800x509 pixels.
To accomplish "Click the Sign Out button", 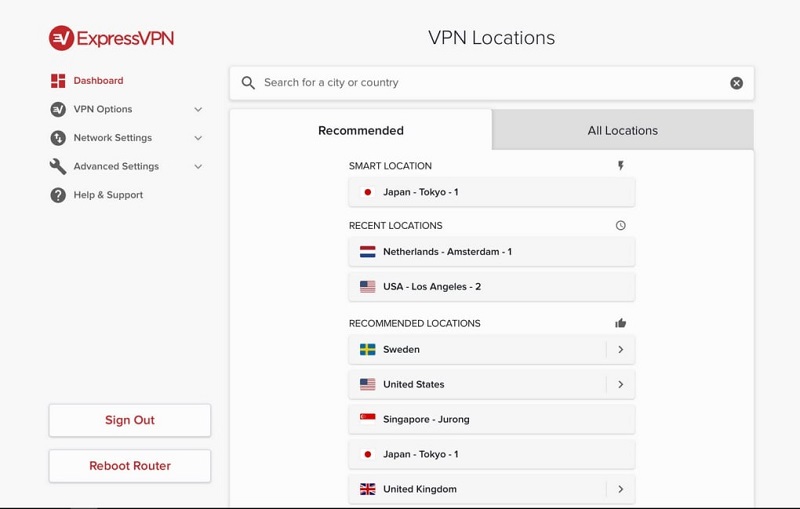I will [130, 420].
